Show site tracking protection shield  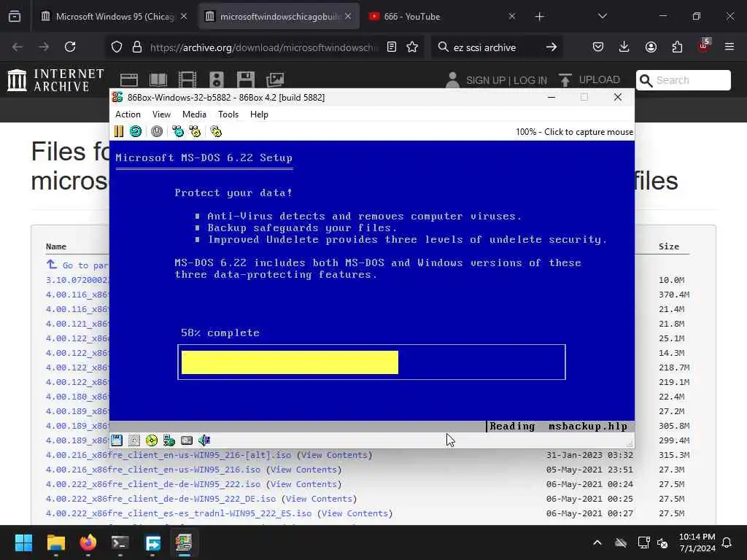coord(117,47)
